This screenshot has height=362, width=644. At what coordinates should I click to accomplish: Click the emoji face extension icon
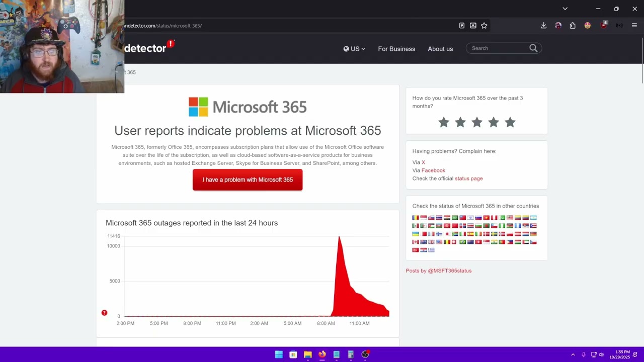(587, 26)
